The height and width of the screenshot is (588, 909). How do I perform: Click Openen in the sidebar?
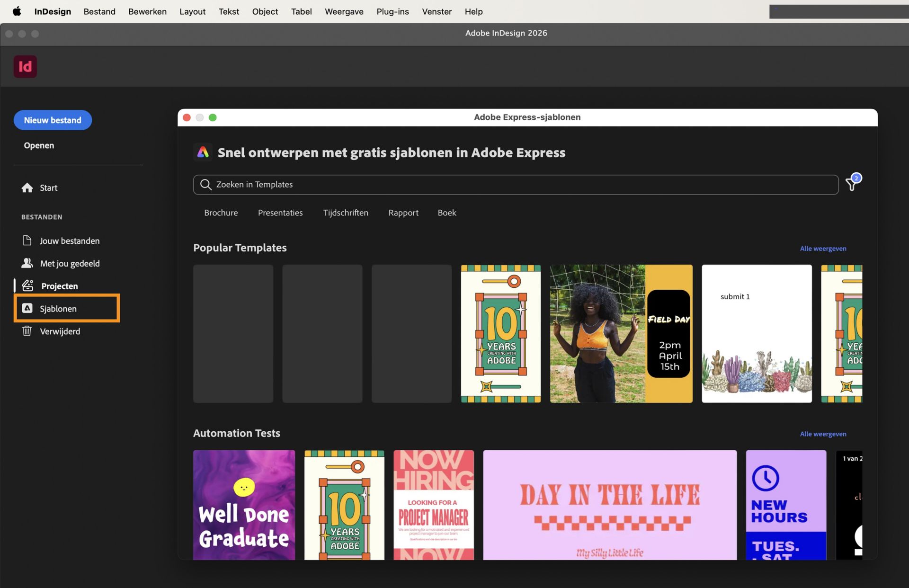(x=39, y=145)
